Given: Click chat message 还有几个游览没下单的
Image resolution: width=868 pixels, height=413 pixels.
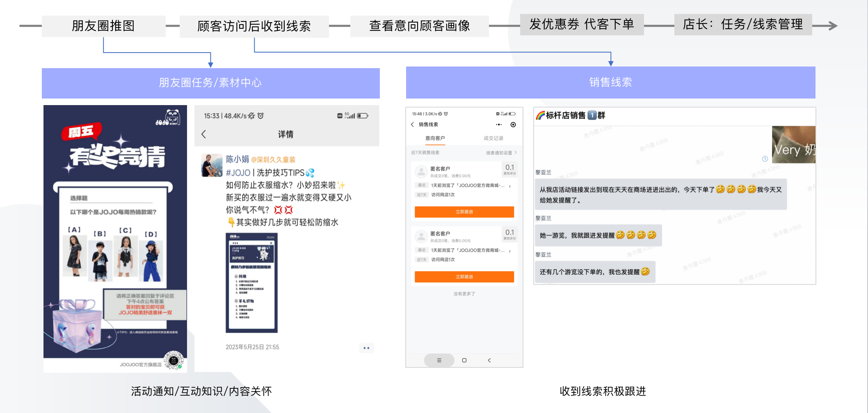Looking at the screenshot, I should click(x=595, y=272).
